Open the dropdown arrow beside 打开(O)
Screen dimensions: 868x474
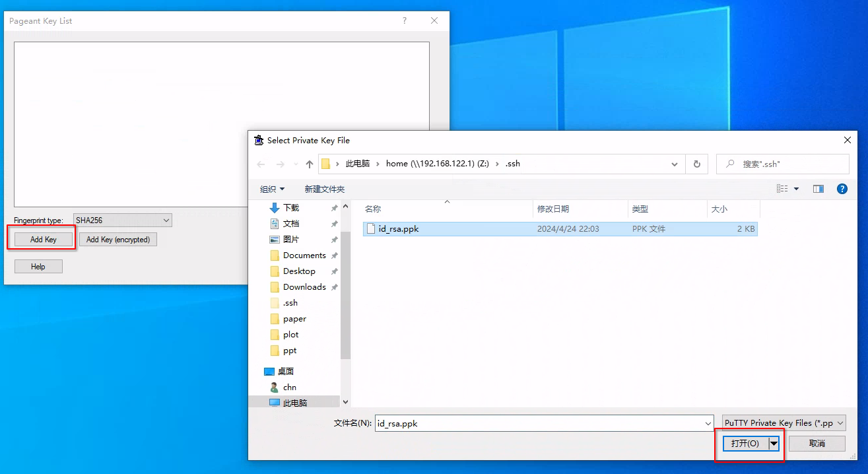click(774, 443)
